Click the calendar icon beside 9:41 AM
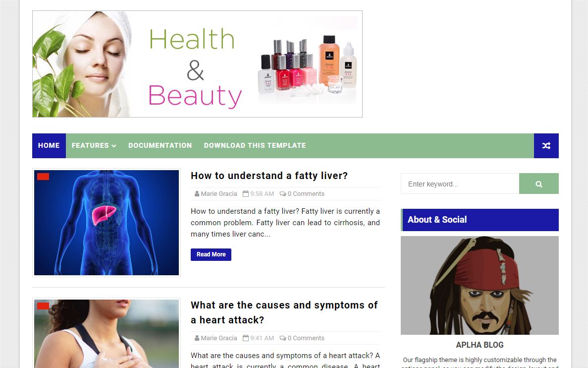588x368 pixels. pos(246,338)
